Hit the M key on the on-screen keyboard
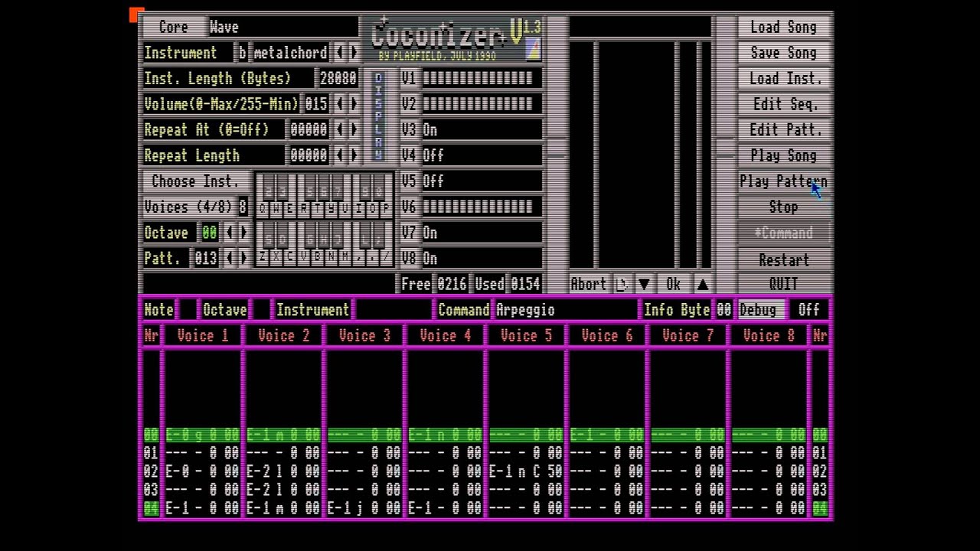980x551 pixels. pyautogui.click(x=345, y=258)
